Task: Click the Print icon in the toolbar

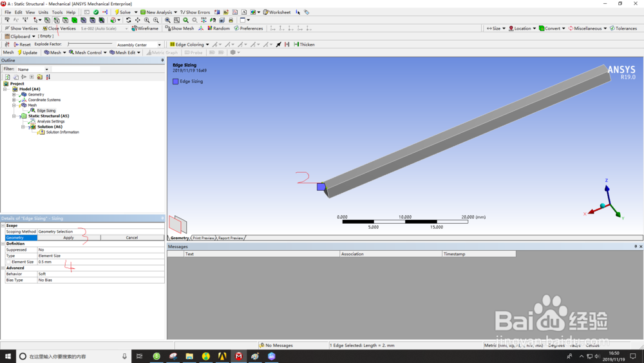Action: click(x=231, y=20)
